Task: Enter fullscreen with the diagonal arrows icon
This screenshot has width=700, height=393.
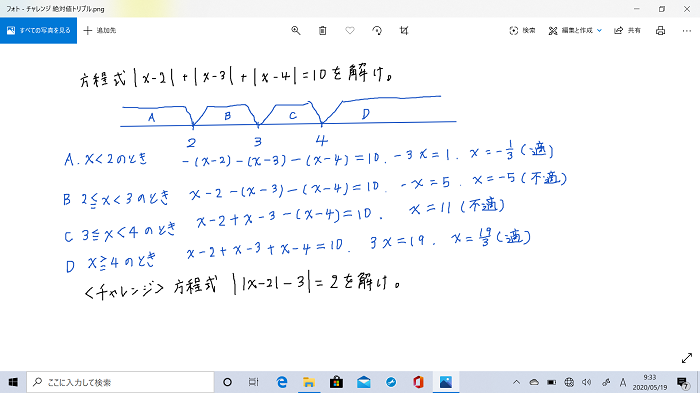Action: [x=687, y=358]
